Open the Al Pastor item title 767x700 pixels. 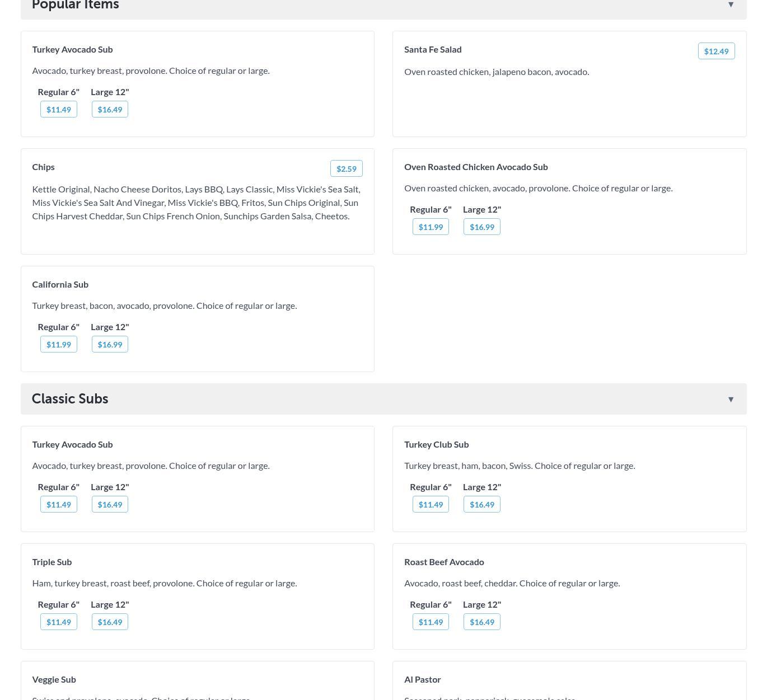pyautogui.click(x=422, y=679)
